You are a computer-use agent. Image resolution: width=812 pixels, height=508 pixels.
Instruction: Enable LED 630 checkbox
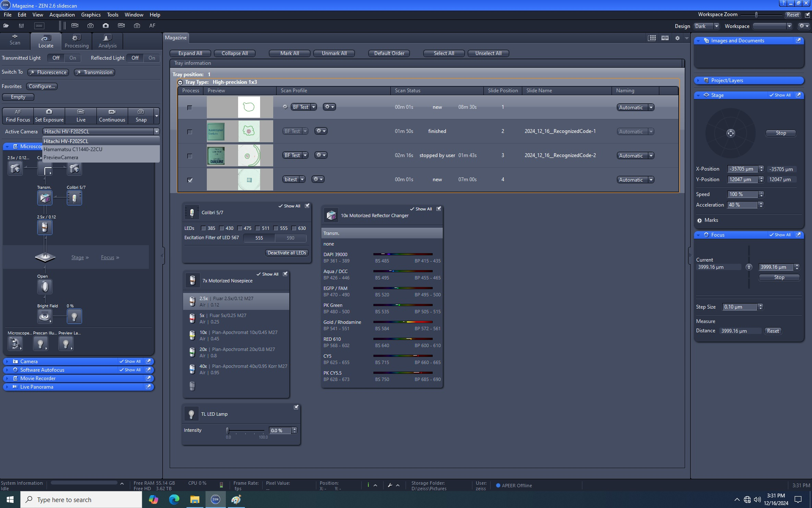pyautogui.click(x=294, y=228)
